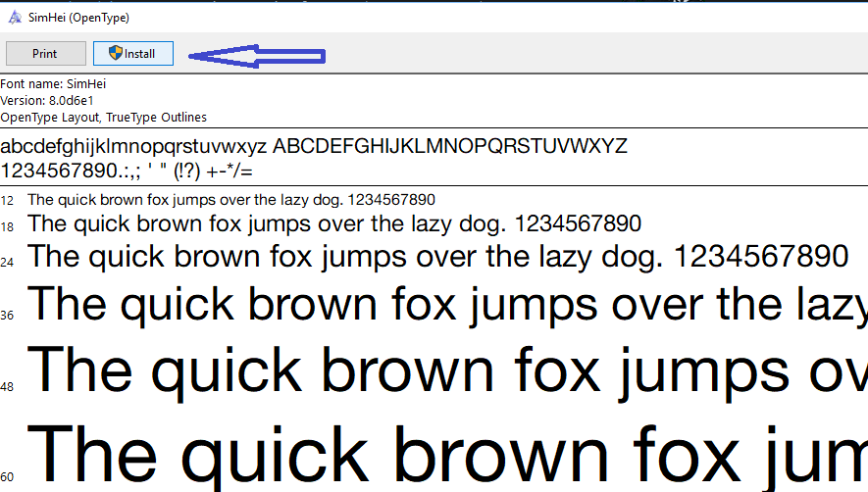Select the 18 point size label
The width and height of the screenshot is (868, 492).
point(8,227)
